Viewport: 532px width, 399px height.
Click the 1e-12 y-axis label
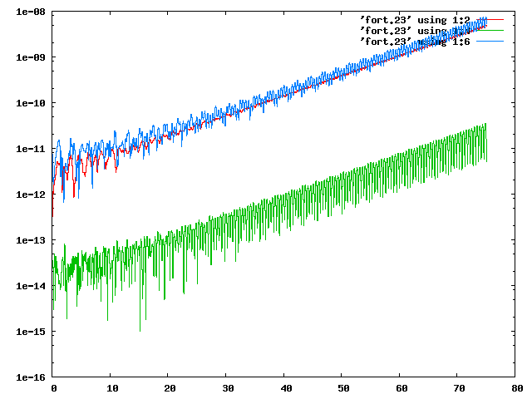(31, 195)
